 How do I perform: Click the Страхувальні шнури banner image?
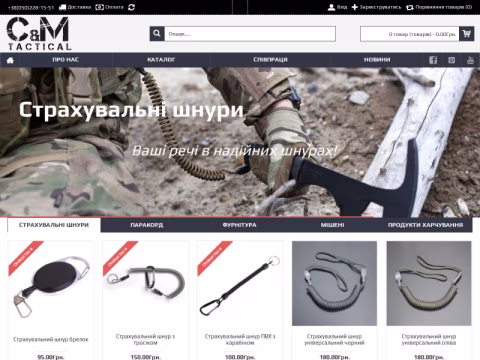click(240, 142)
